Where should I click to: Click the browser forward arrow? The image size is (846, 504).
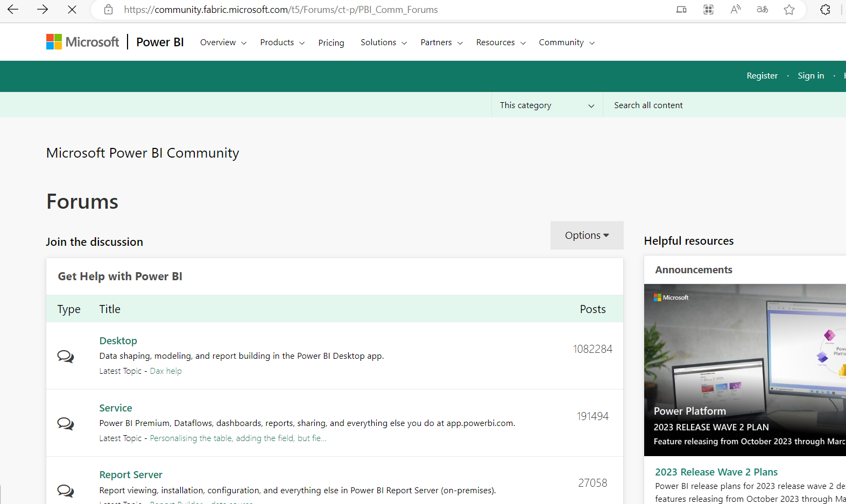(43, 10)
